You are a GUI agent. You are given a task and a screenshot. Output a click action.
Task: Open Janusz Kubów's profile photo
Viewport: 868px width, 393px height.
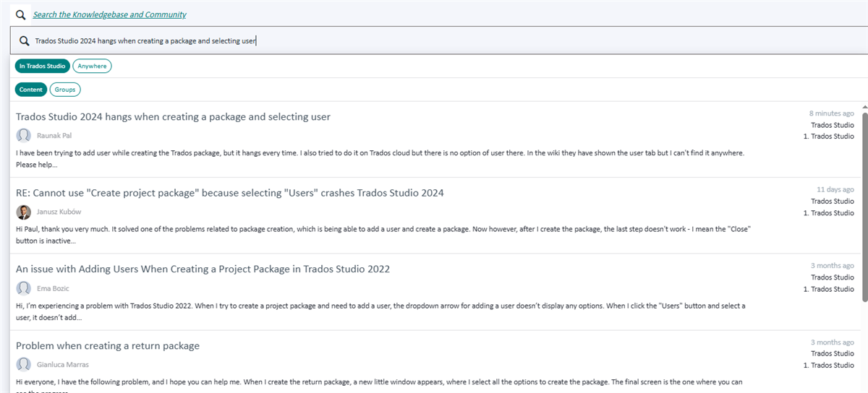24,212
